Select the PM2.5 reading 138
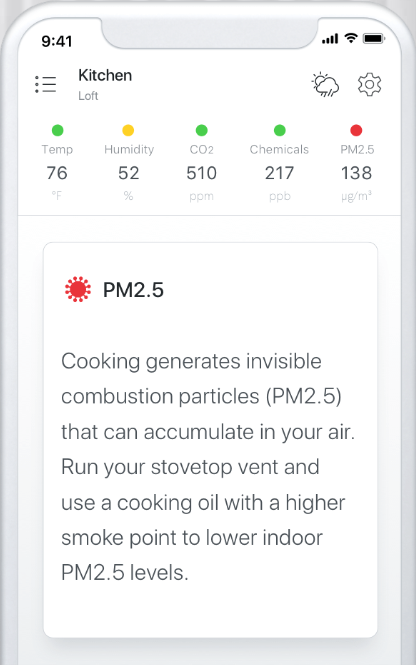 (x=357, y=173)
